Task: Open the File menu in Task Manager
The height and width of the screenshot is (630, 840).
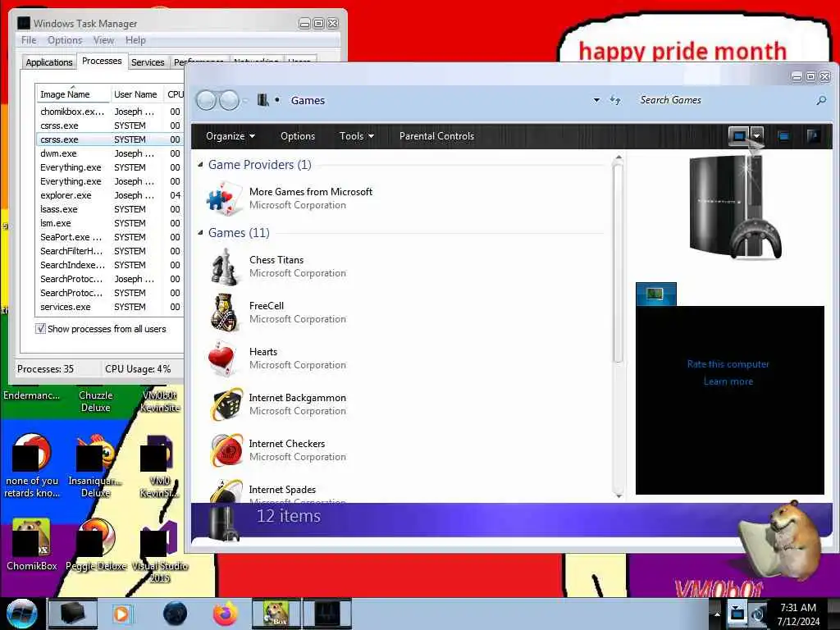Action: (x=29, y=40)
